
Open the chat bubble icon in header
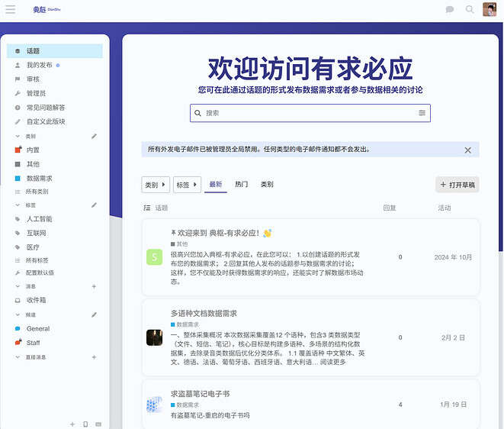point(450,10)
